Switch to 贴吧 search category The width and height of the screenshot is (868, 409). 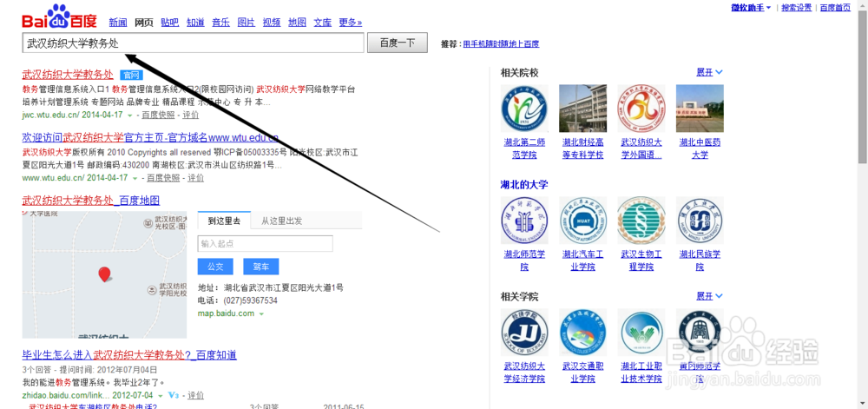tap(170, 23)
